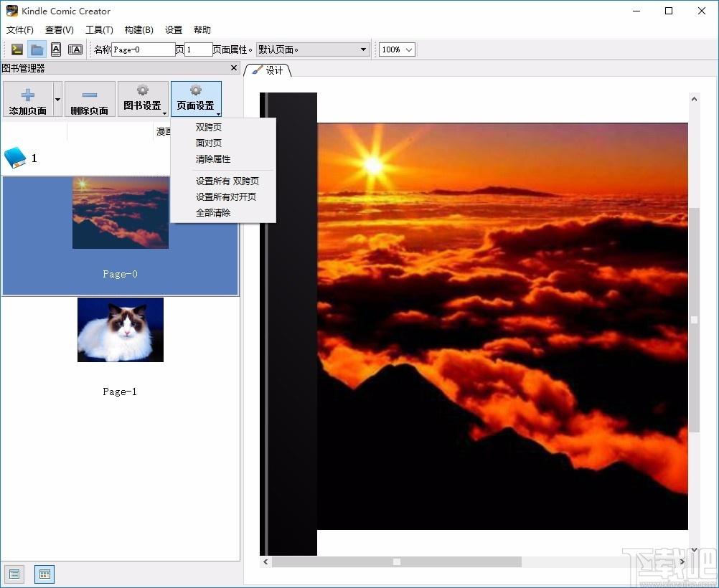Open the 图书设置 button
This screenshot has height=588, width=719.
tap(143, 99)
